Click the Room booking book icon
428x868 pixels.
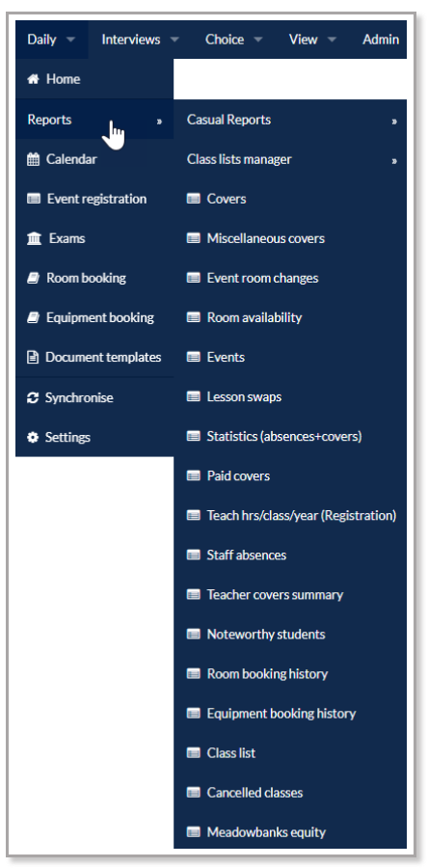[33, 278]
